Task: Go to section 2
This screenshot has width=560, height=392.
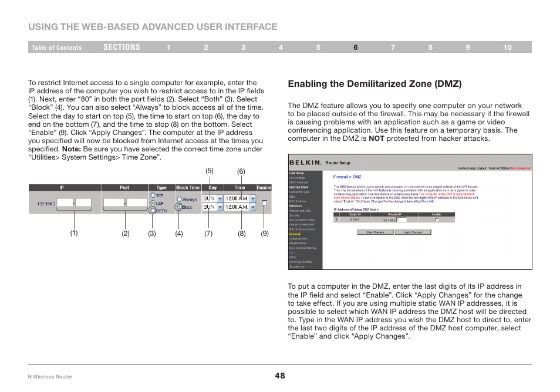Action: pos(205,48)
